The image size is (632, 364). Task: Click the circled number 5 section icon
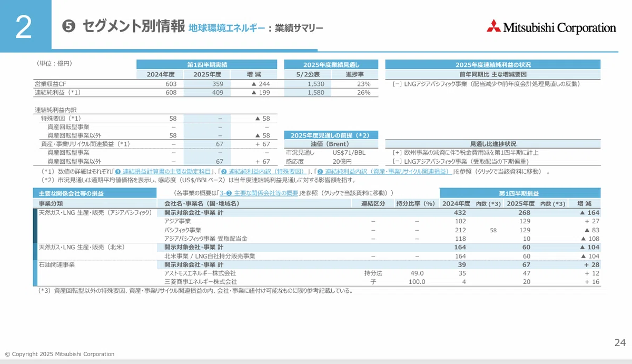(x=69, y=26)
